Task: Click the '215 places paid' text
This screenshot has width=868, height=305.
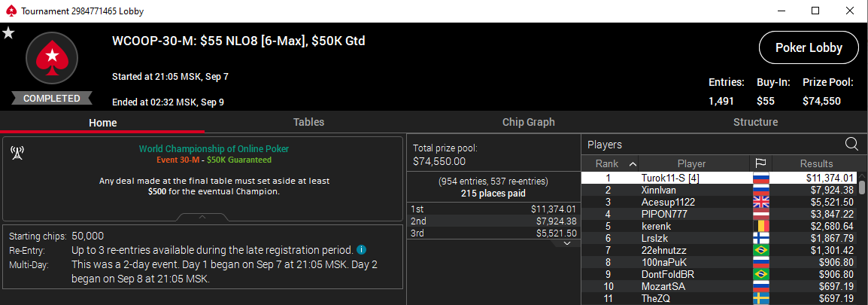Action: pyautogui.click(x=493, y=194)
